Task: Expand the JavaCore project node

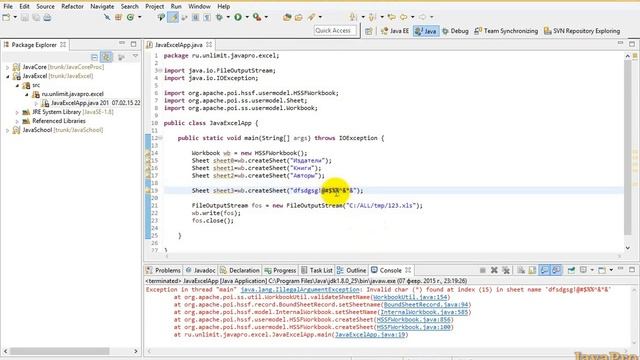Action: point(7,67)
